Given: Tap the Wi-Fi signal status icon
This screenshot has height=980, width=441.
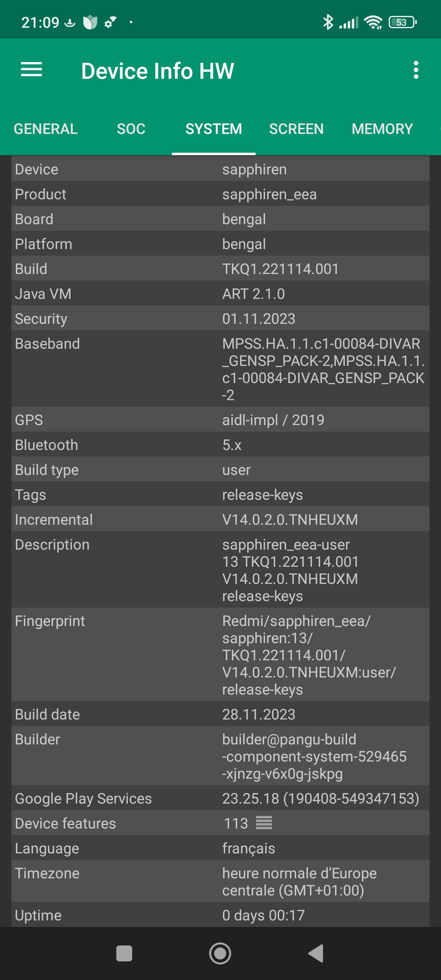Looking at the screenshot, I should click(x=373, y=22).
